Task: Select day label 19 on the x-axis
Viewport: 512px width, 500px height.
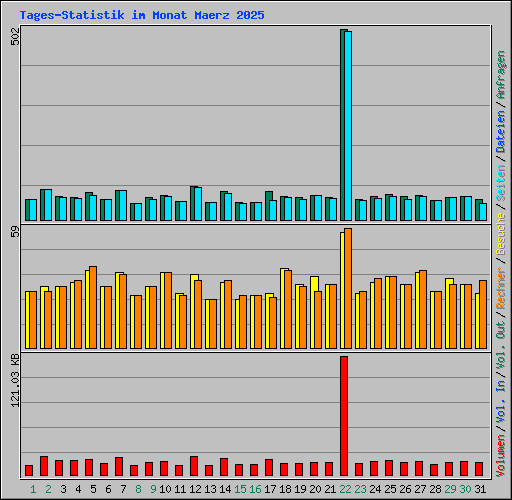Action: point(300,489)
